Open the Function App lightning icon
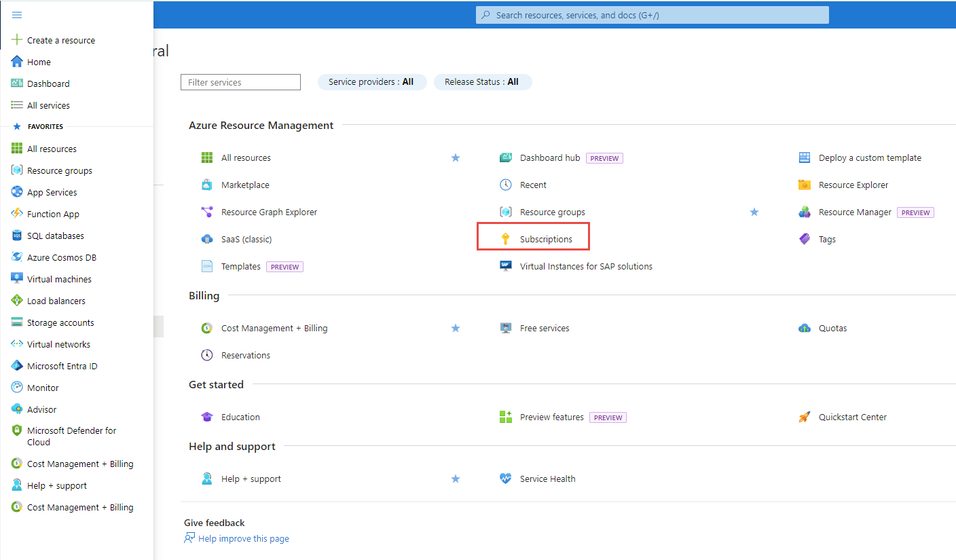 (x=17, y=214)
